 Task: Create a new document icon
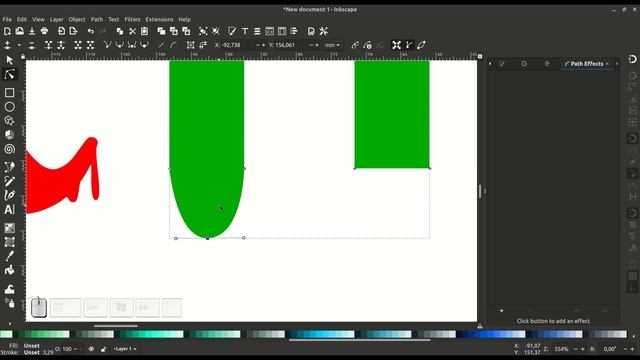click(7, 31)
